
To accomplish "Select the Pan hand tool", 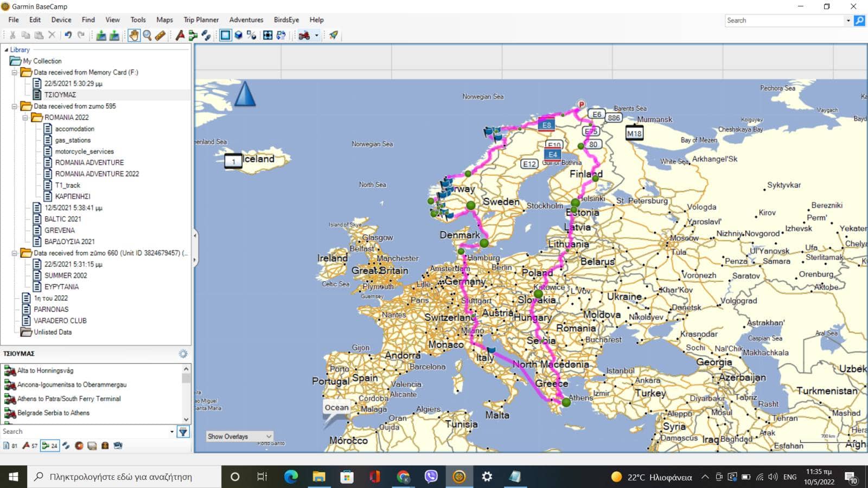I will click(x=133, y=35).
